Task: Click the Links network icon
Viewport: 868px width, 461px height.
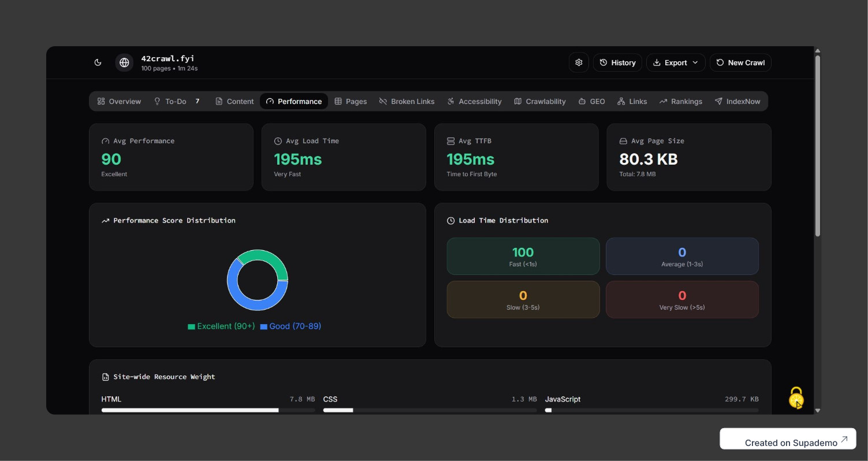Action: click(x=621, y=101)
